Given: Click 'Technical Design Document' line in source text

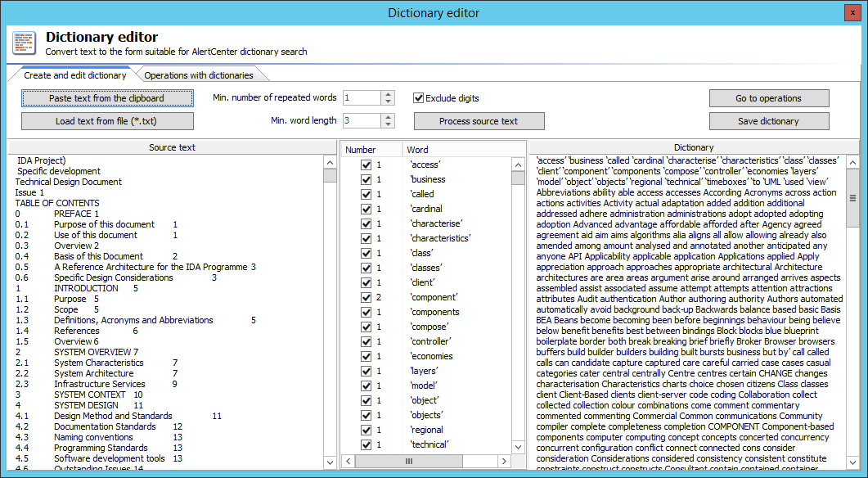Looking at the screenshot, I should [x=69, y=182].
